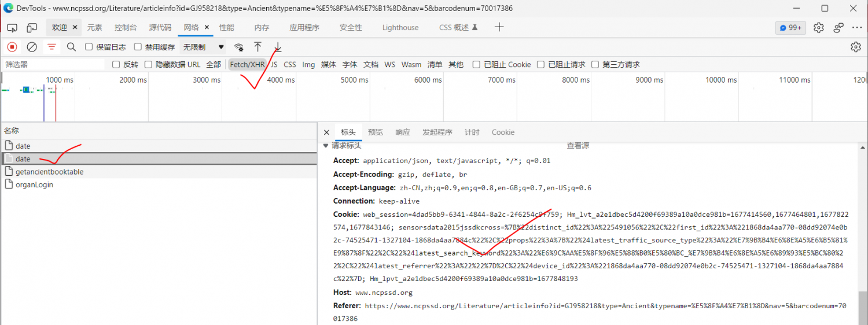This screenshot has height=325, width=868.
Task: Clear the network log
Action: pyautogui.click(x=32, y=47)
